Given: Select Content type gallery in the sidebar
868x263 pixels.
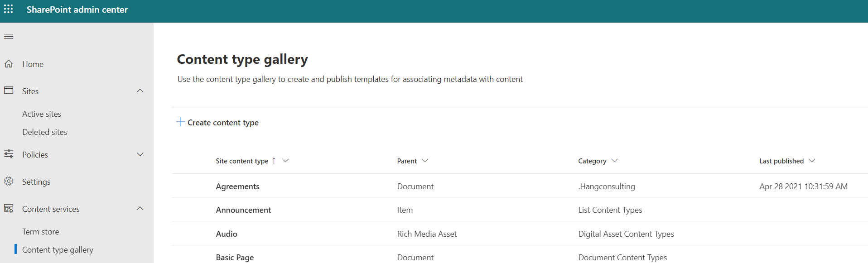Looking at the screenshot, I should pyautogui.click(x=58, y=249).
